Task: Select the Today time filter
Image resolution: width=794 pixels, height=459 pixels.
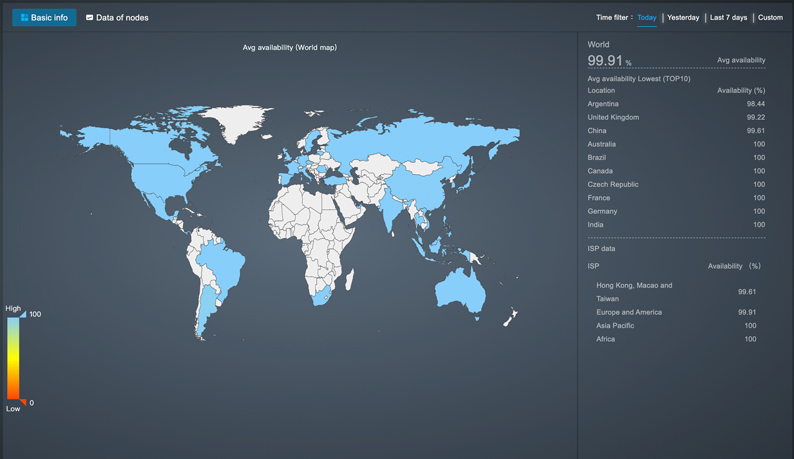Action: click(646, 17)
